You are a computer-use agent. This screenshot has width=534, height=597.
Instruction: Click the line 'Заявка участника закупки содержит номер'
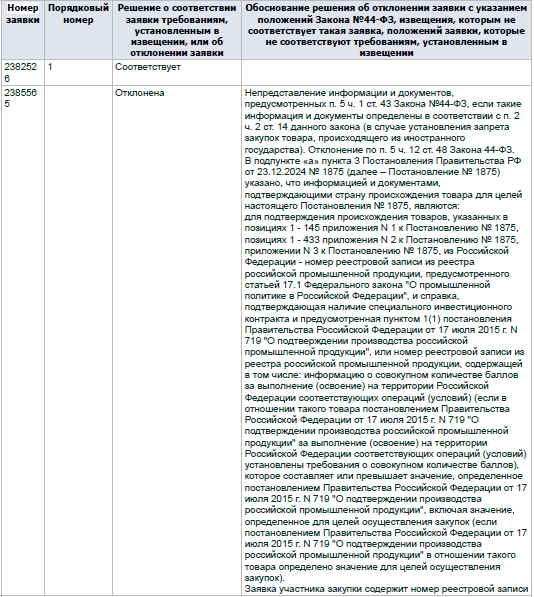[x=386, y=589]
